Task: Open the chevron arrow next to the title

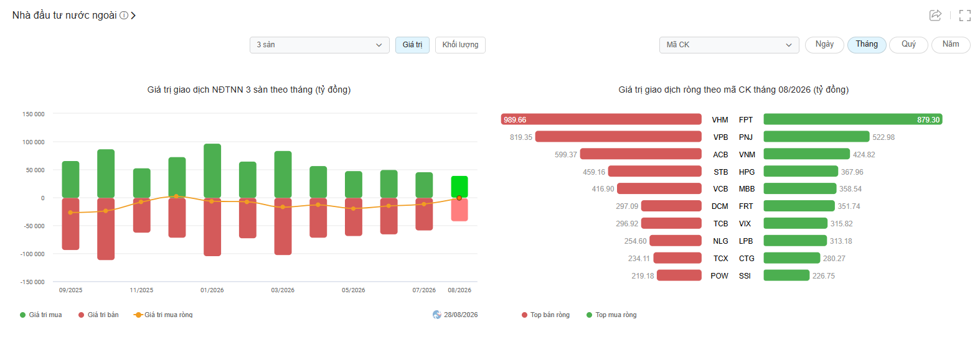Action: pyautogui.click(x=133, y=15)
